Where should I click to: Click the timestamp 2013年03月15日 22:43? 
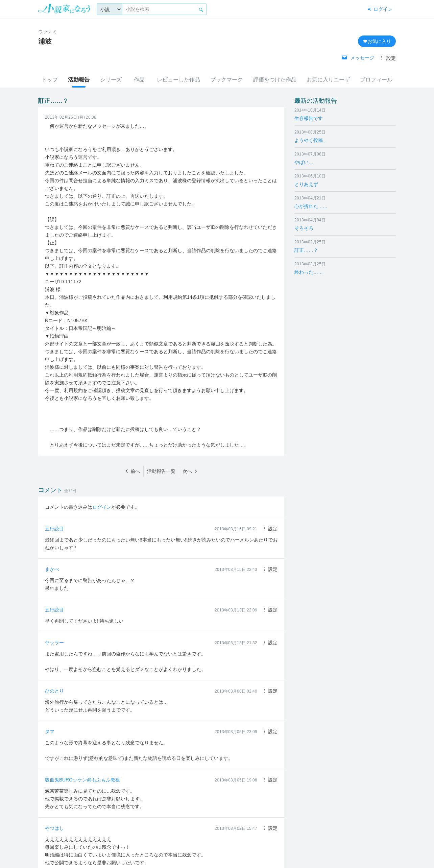pyautogui.click(x=236, y=570)
